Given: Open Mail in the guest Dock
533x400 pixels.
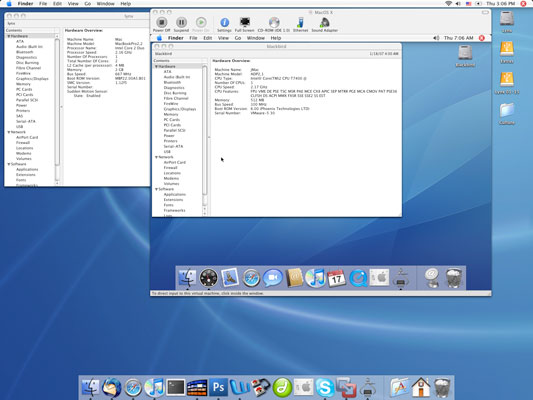Looking at the screenshot, I should click(230, 277).
